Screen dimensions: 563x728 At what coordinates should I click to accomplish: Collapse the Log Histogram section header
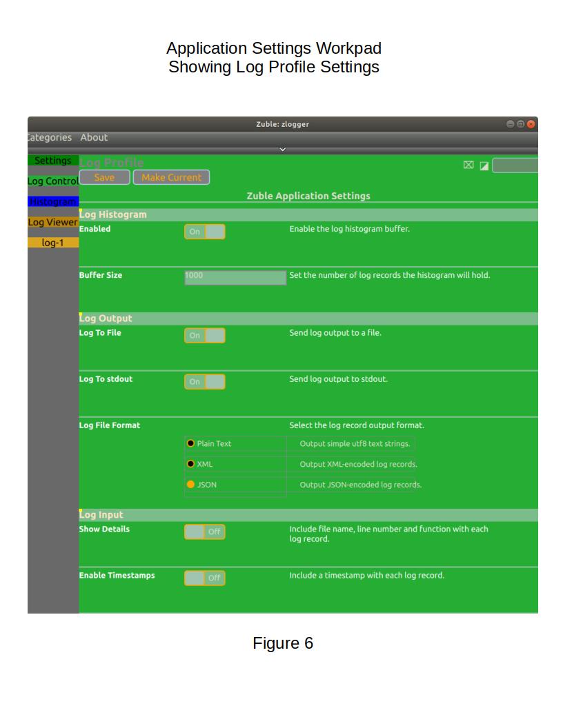[308, 214]
